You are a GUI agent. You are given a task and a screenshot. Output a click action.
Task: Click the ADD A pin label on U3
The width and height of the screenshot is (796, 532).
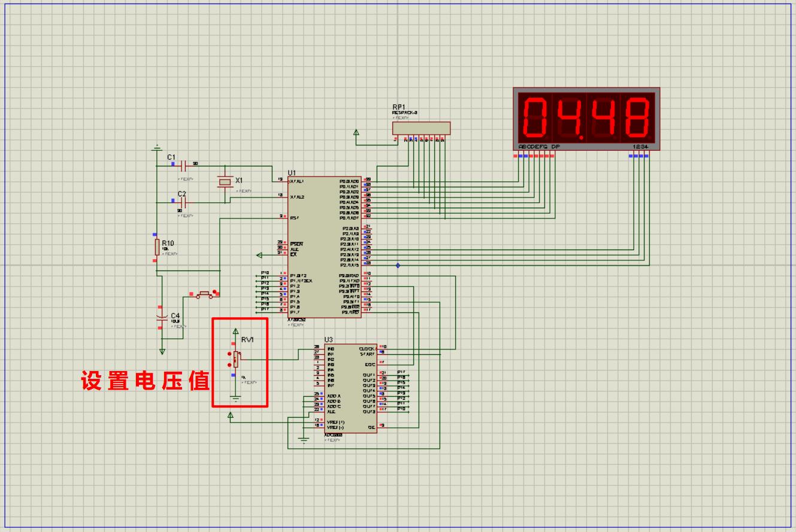tap(334, 396)
